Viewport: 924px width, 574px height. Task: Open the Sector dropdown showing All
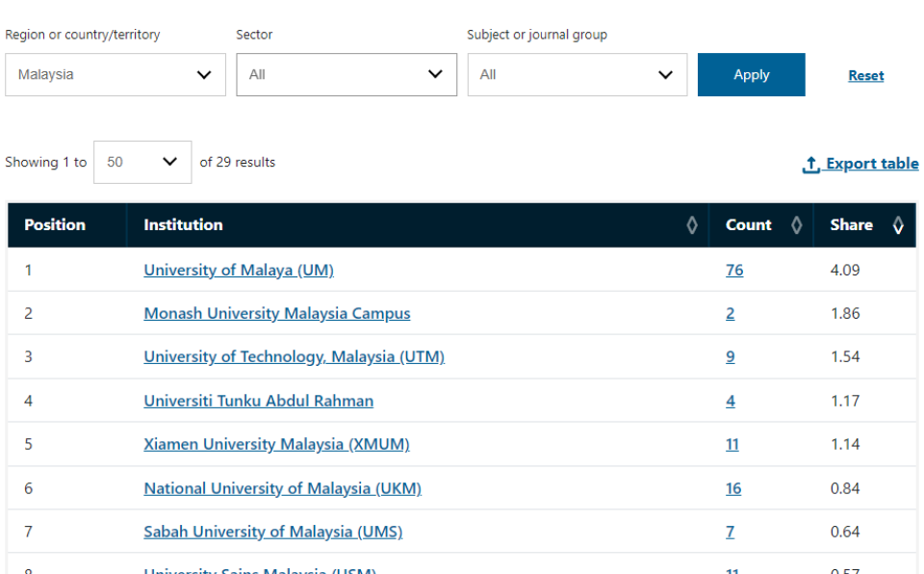click(346, 74)
